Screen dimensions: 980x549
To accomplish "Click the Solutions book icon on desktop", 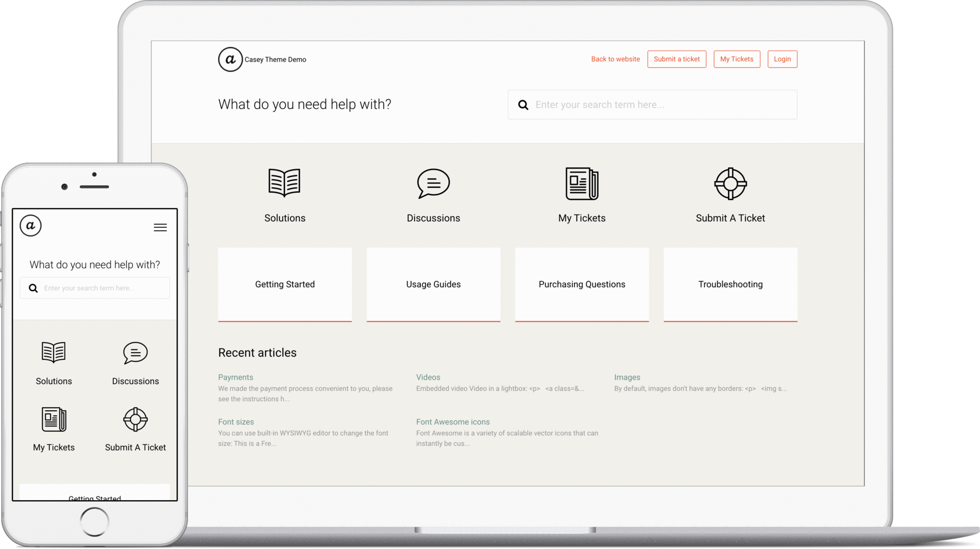I will pyautogui.click(x=284, y=182).
